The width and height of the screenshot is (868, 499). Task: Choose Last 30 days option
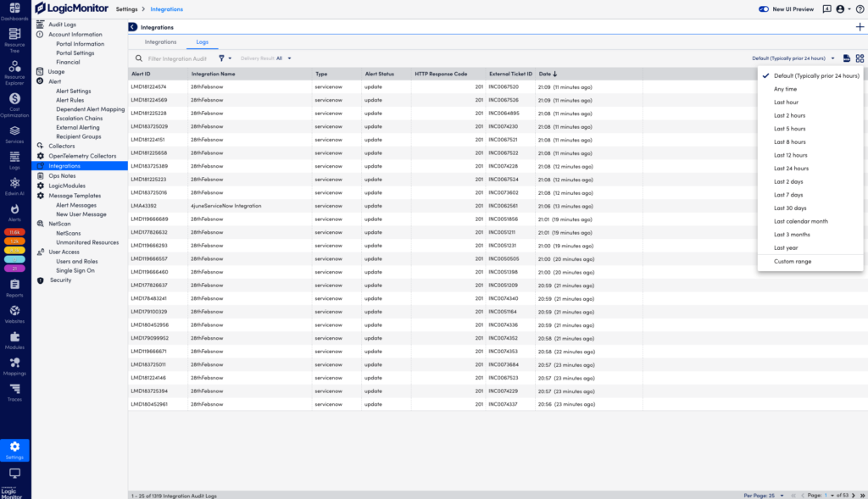[x=810, y=208]
